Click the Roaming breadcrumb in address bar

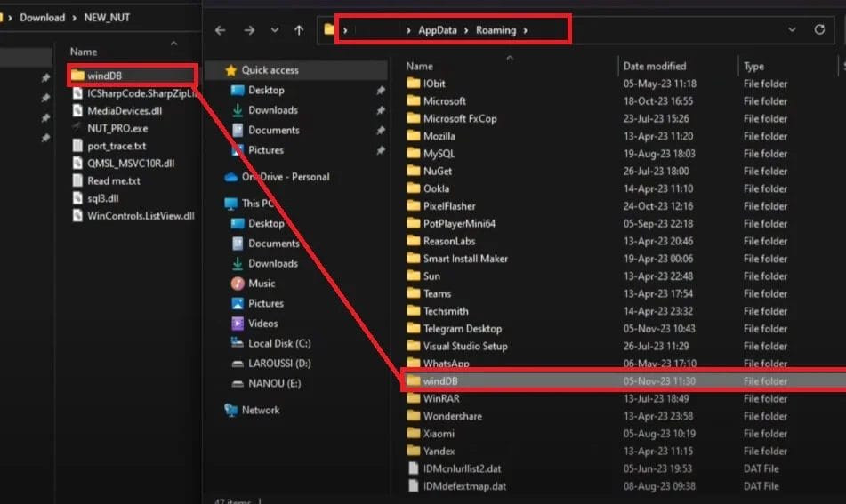[x=496, y=30]
